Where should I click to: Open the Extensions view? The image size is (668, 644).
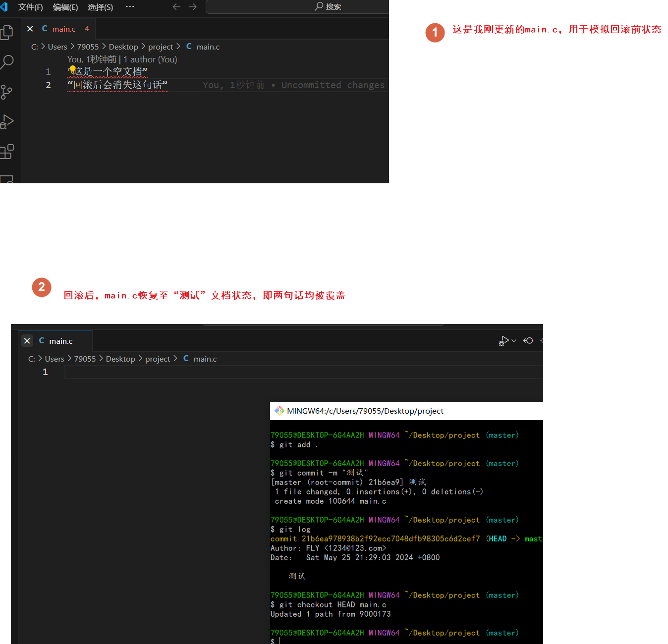(7, 152)
